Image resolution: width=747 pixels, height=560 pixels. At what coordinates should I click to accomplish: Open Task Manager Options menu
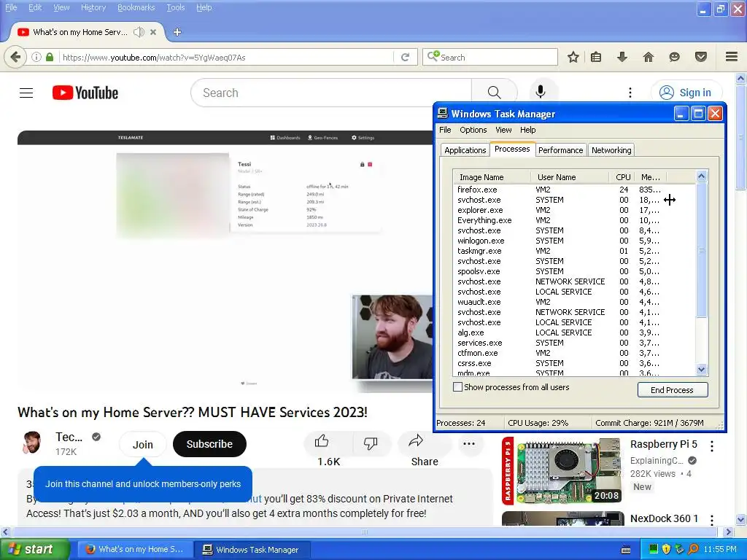coord(473,130)
